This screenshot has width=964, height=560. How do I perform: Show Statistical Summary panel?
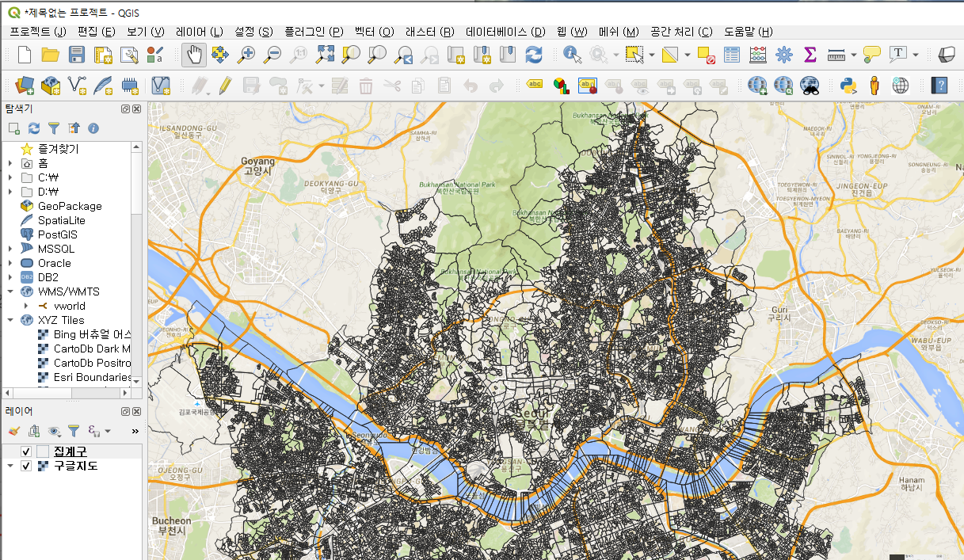(x=810, y=55)
